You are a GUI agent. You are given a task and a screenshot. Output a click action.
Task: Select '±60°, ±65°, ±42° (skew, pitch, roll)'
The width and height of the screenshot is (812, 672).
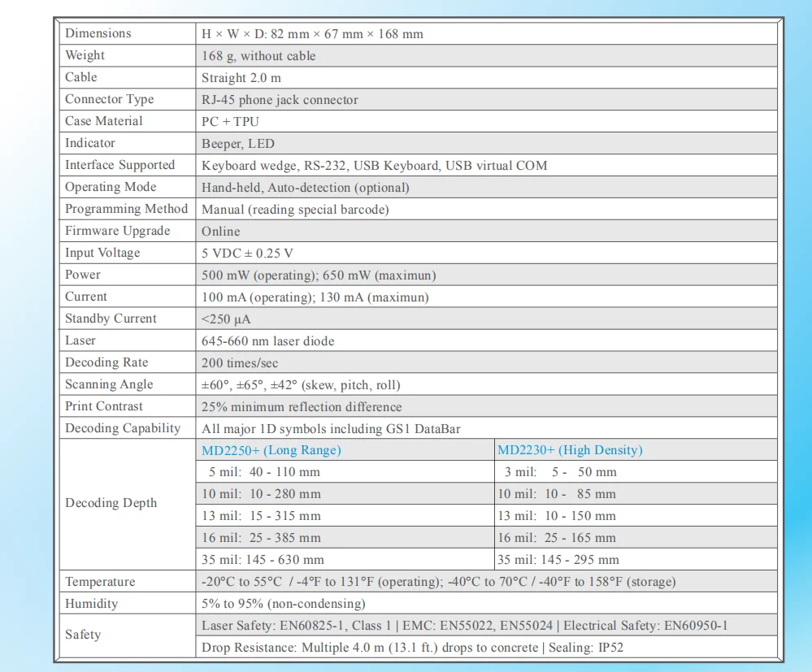pyautogui.click(x=301, y=384)
